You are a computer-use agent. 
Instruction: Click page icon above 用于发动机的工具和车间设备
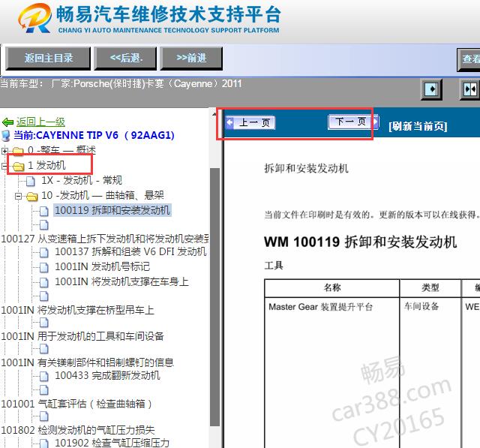(x=44, y=323)
